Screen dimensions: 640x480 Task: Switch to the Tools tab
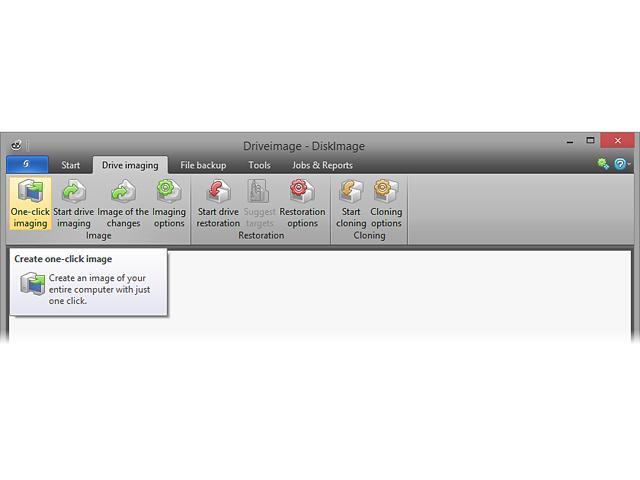(x=259, y=165)
